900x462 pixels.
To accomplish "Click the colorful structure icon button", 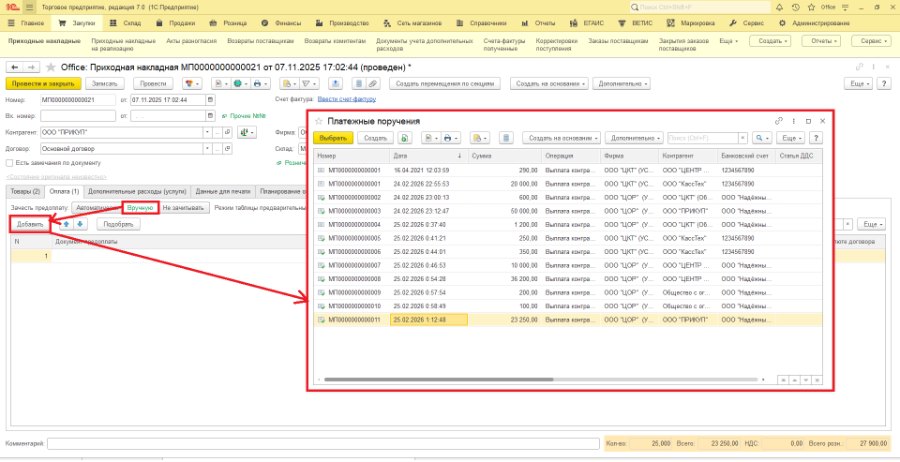I will (192, 84).
